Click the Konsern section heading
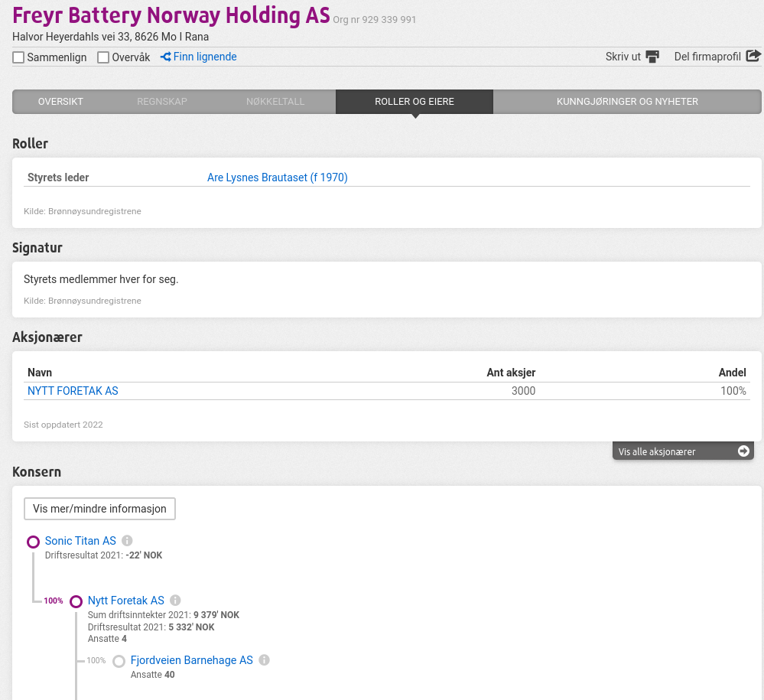Screen dimensions: 764x700 coord(37,472)
